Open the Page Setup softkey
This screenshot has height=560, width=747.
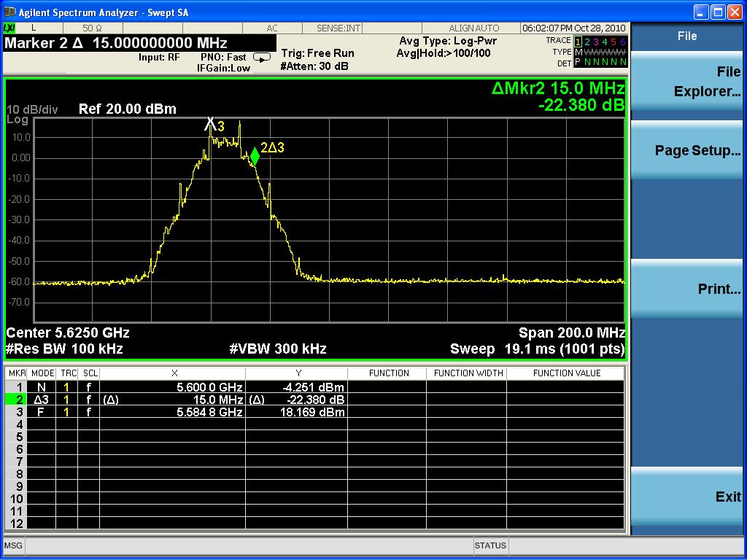687,151
